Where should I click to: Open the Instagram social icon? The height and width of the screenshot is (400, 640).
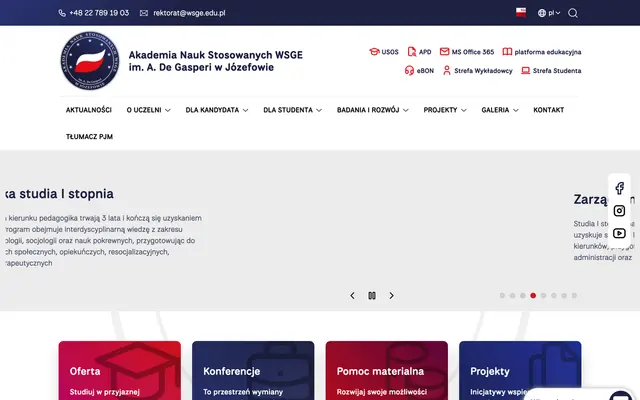(619, 211)
